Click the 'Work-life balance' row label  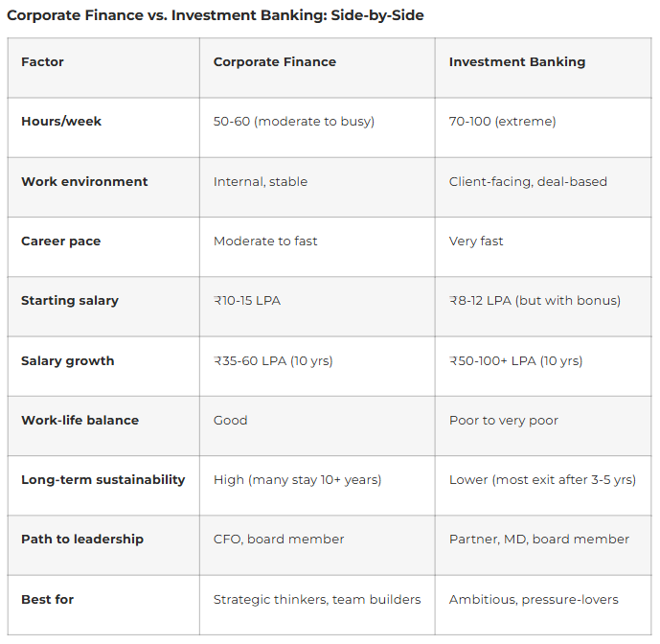click(80, 421)
